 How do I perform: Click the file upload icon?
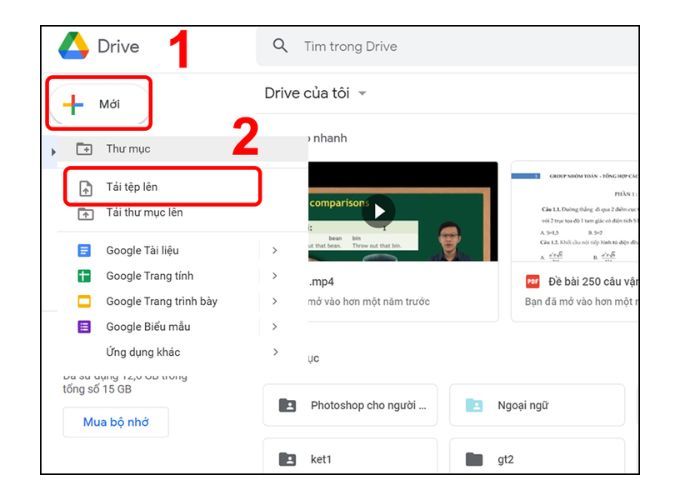pyautogui.click(x=85, y=188)
